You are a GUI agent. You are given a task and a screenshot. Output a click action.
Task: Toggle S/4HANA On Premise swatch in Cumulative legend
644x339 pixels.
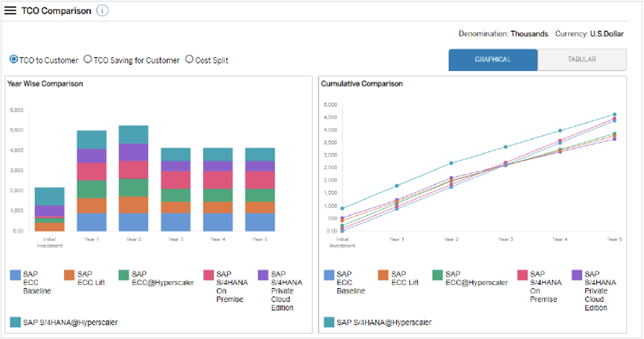[x=522, y=275]
